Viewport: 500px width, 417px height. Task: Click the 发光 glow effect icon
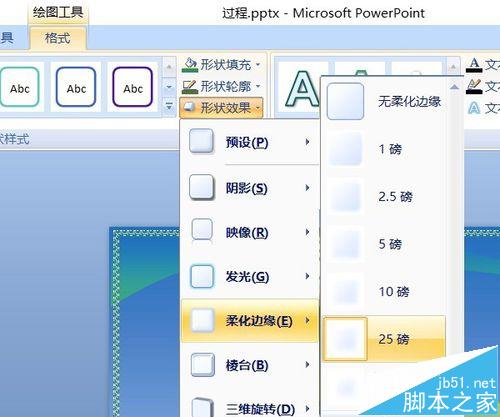pyautogui.click(x=202, y=276)
